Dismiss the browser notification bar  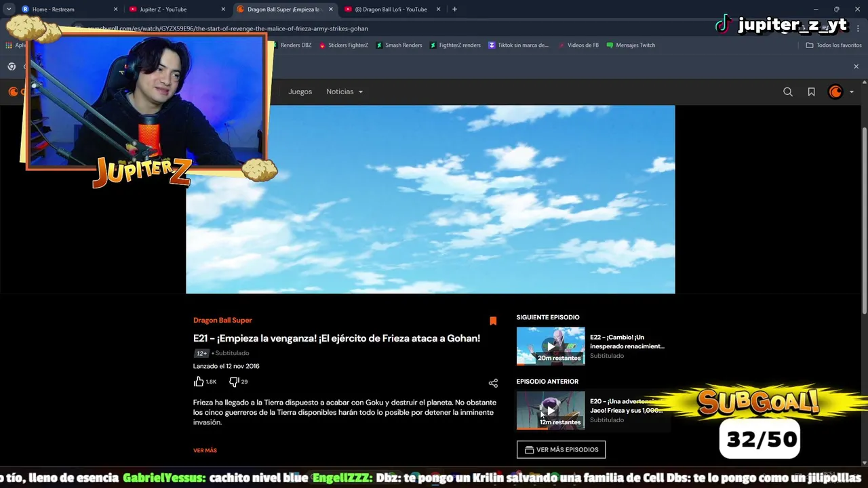pos(856,66)
